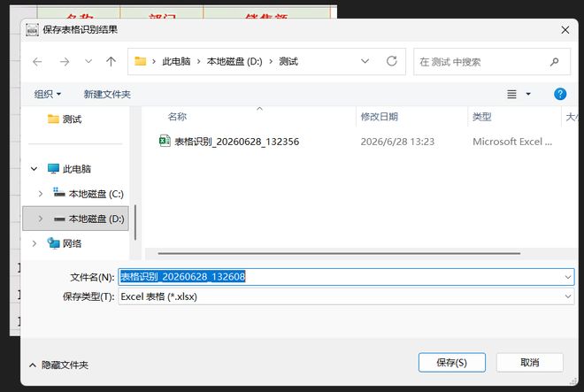Click 取消 button

(530, 363)
